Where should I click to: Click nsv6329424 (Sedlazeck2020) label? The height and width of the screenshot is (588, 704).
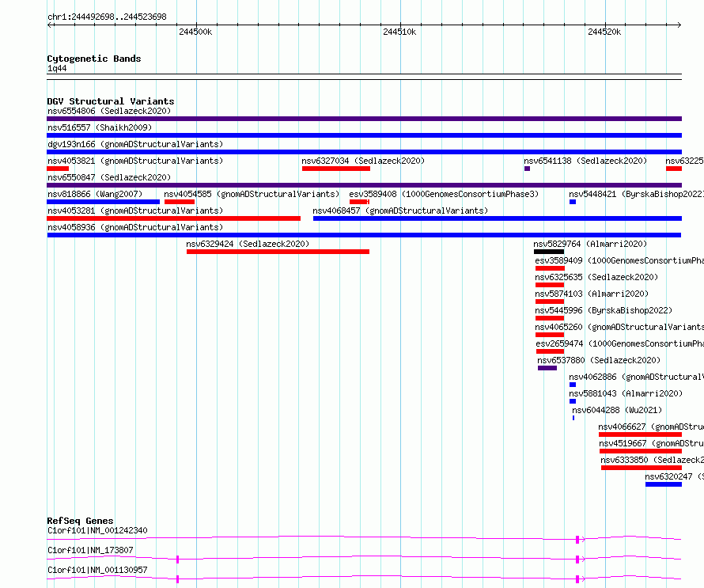coord(248,244)
